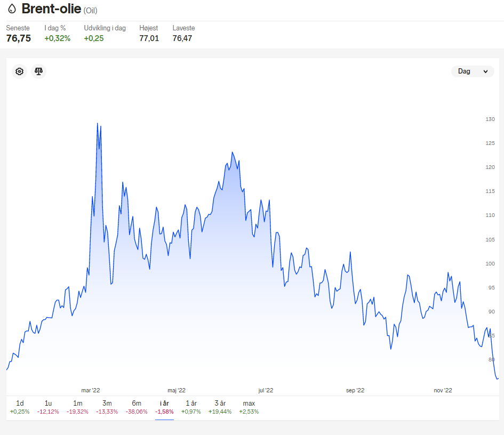This screenshot has height=435, width=504.
Task: Click the Udvikling i dag value +0,25
Action: [94, 38]
